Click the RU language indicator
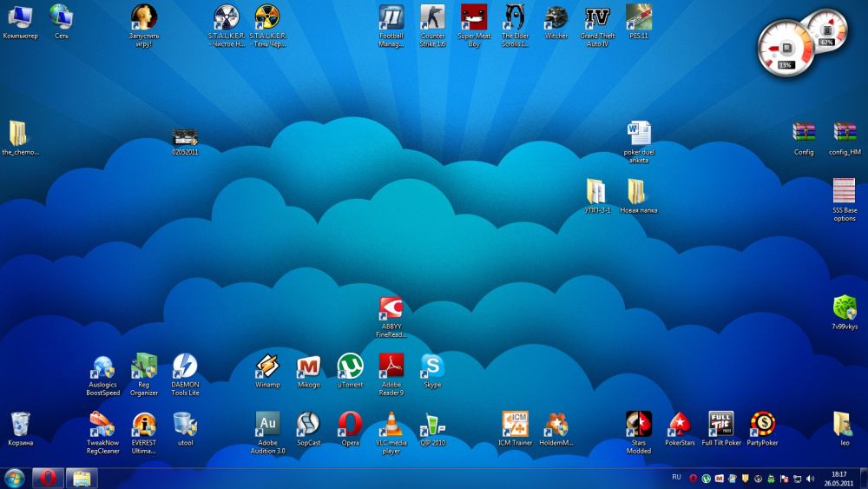 (676, 478)
